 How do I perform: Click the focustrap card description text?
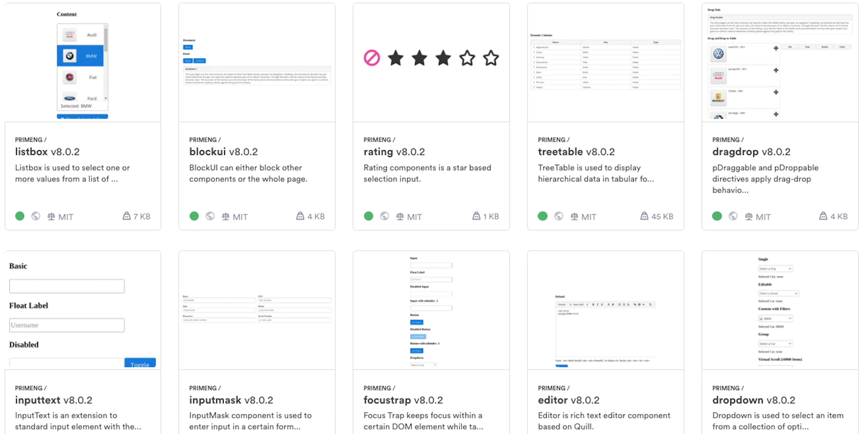[423, 421]
